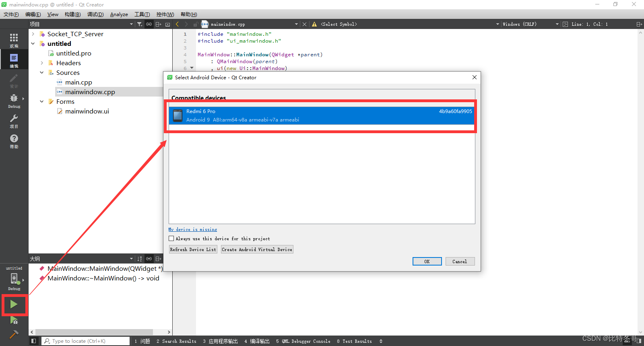This screenshot has width=644, height=346.
Task: Enable Always use this device checkbox
Action: point(171,239)
